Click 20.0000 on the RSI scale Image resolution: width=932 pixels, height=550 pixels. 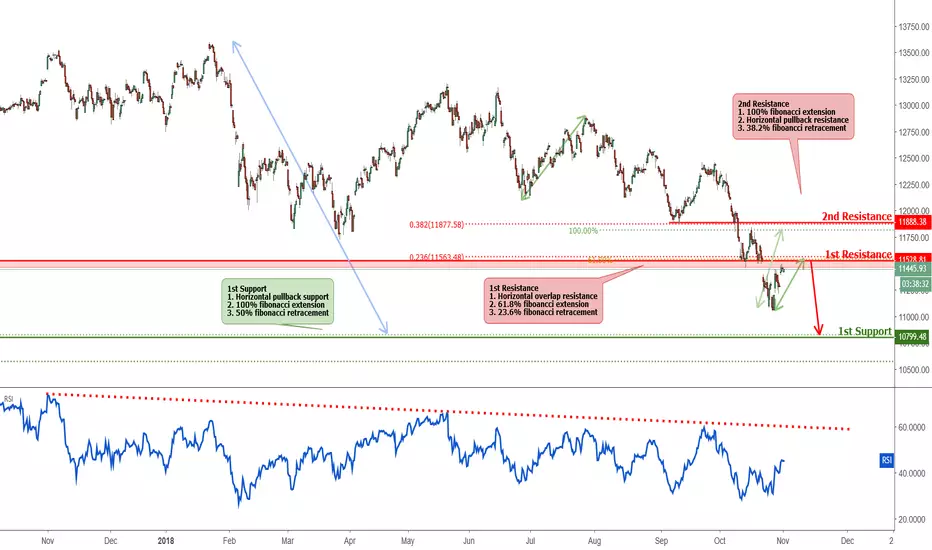[x=914, y=519]
